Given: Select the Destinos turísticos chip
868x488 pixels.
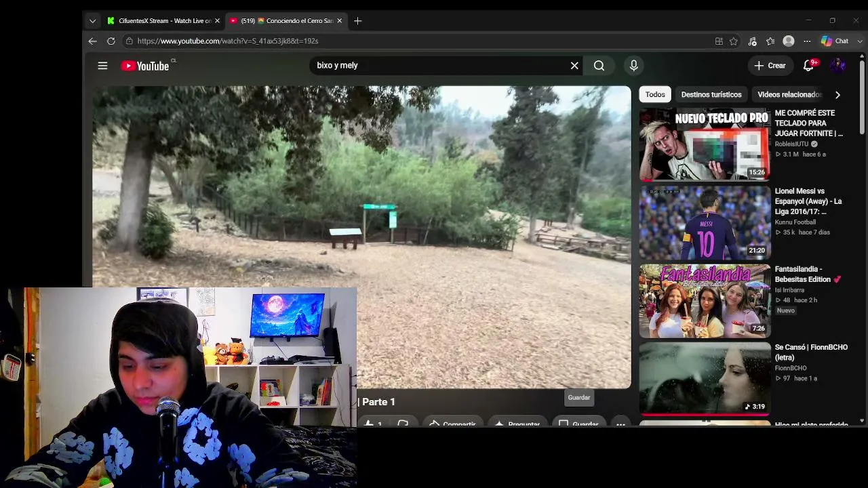Looking at the screenshot, I should [x=711, y=95].
